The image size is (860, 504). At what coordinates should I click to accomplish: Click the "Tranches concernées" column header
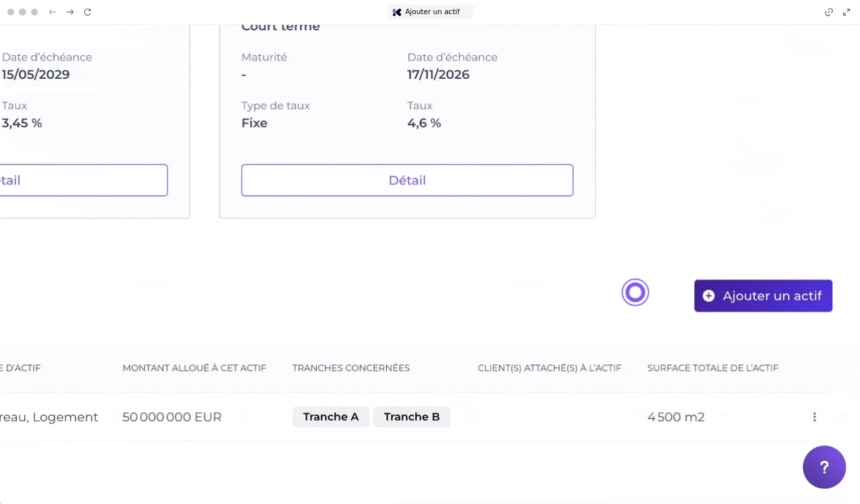click(351, 368)
